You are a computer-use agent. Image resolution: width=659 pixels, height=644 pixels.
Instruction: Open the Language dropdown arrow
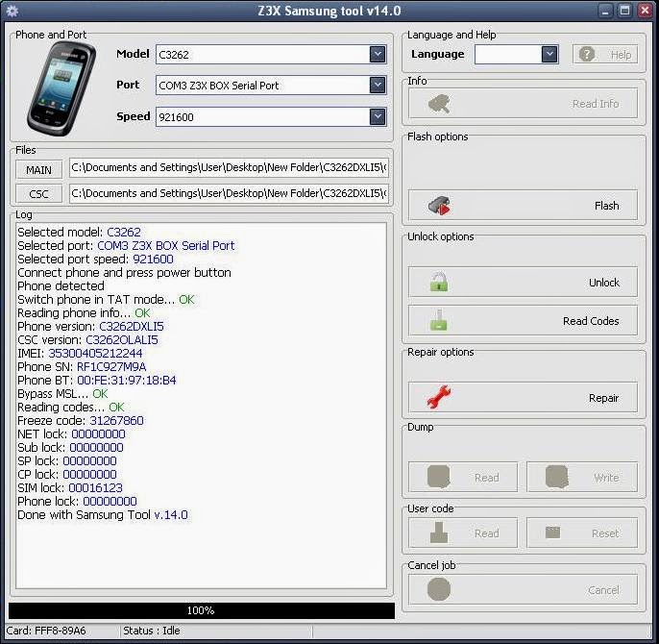pyautogui.click(x=549, y=54)
